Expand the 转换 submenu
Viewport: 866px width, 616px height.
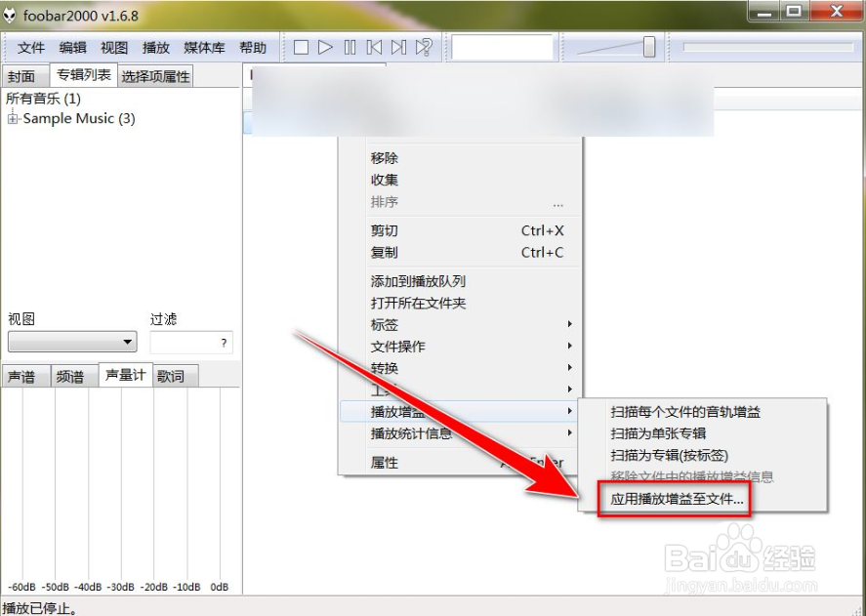pos(460,368)
